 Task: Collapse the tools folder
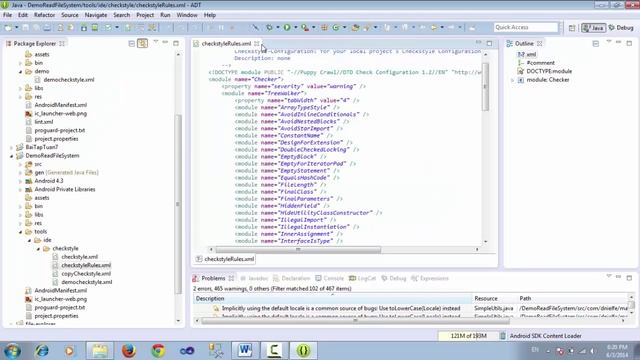(20, 232)
